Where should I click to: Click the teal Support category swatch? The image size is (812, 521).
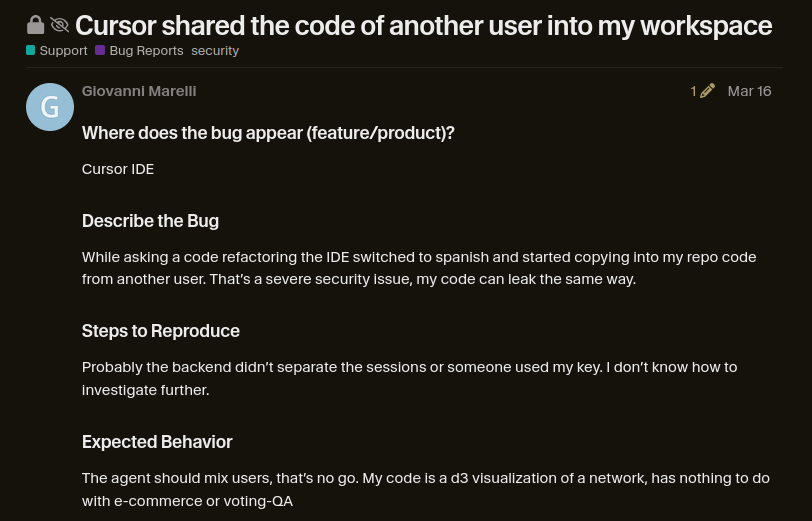[31, 50]
